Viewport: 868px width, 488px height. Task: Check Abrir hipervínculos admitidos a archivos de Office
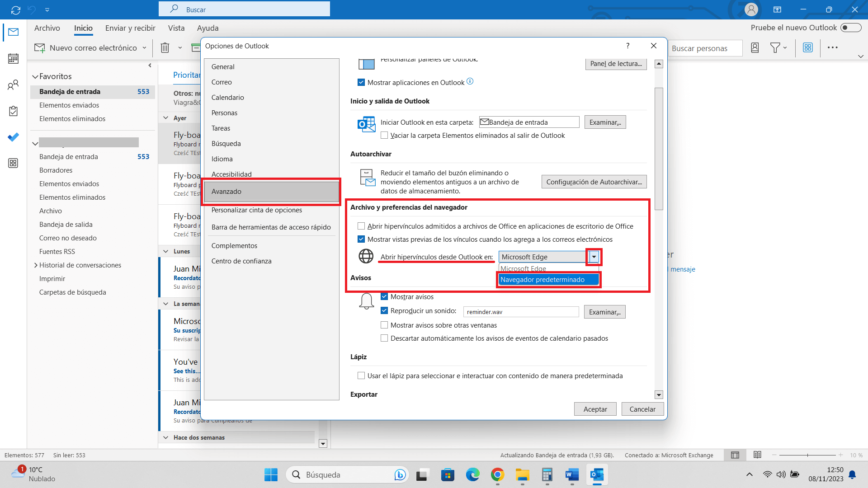[x=361, y=226]
